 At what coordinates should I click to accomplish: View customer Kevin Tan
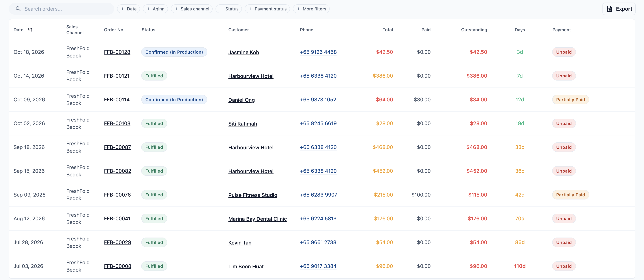240,242
